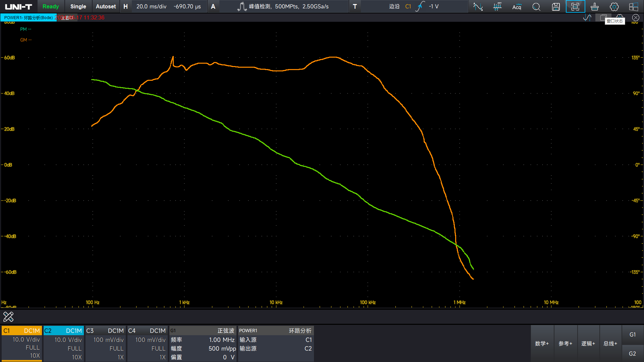Click the magnifier zoom icon
The image size is (644, 362).
(x=536, y=6)
